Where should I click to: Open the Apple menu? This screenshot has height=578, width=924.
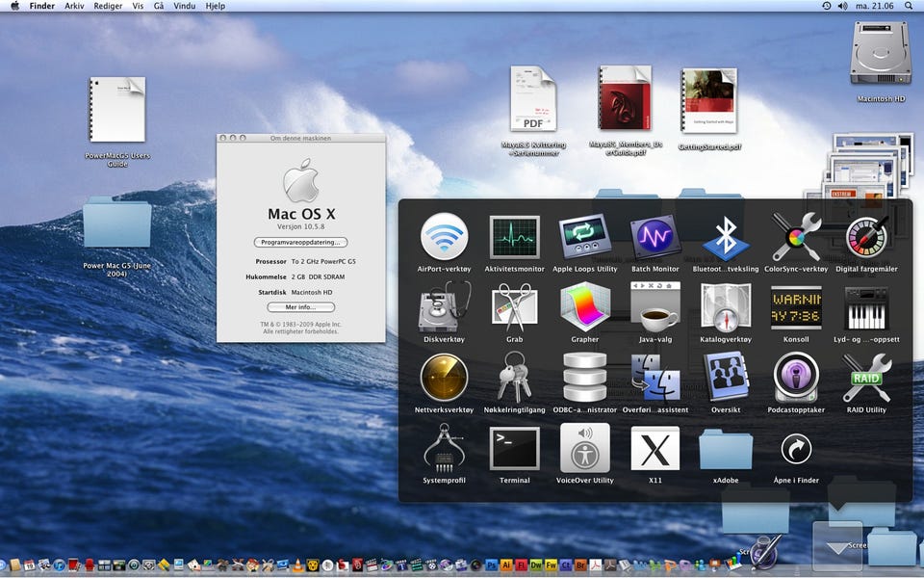pos(14,6)
